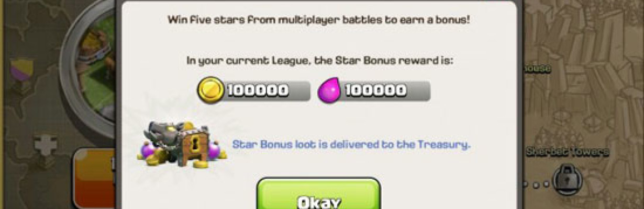Image resolution: width=644 pixels, height=209 pixels.
Task: Tap the pink elixir drop icon
Action: pos(330,90)
